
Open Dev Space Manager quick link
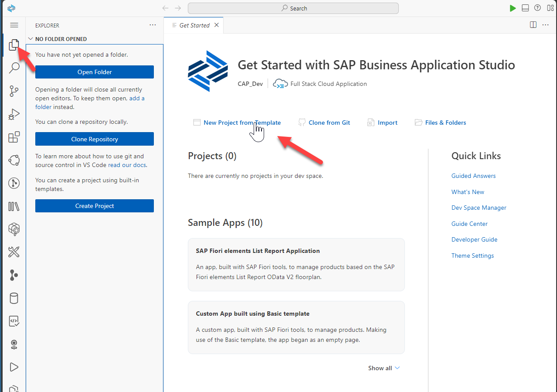click(479, 208)
